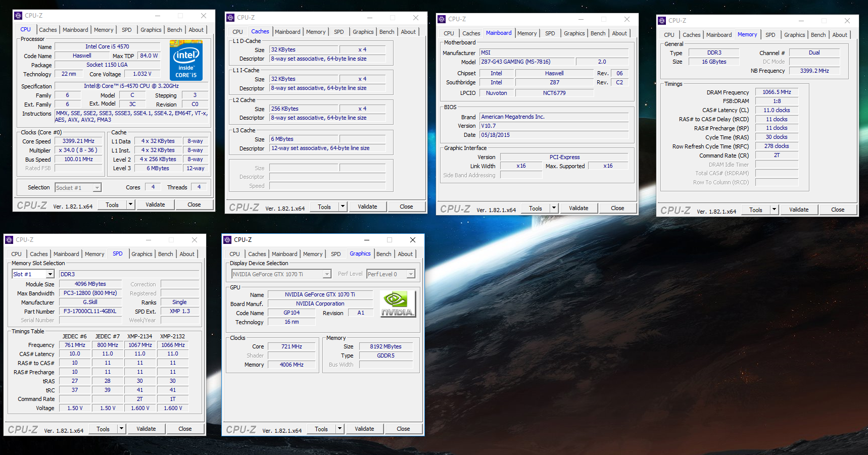Click the Tools button in the Graphics-tab window
Image resolution: width=868 pixels, height=455 pixels.
click(x=321, y=429)
